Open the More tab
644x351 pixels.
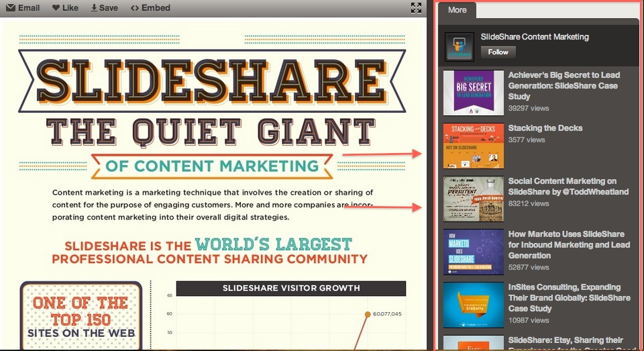457,10
